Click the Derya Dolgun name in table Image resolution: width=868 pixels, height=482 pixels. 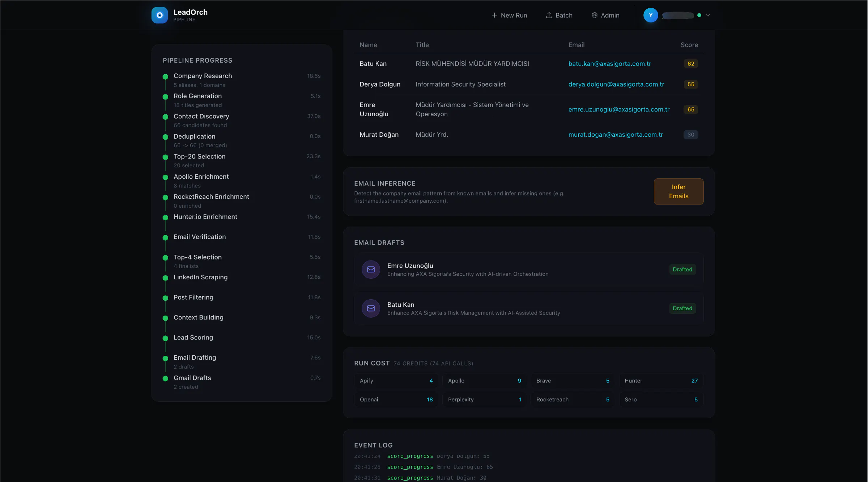click(380, 84)
